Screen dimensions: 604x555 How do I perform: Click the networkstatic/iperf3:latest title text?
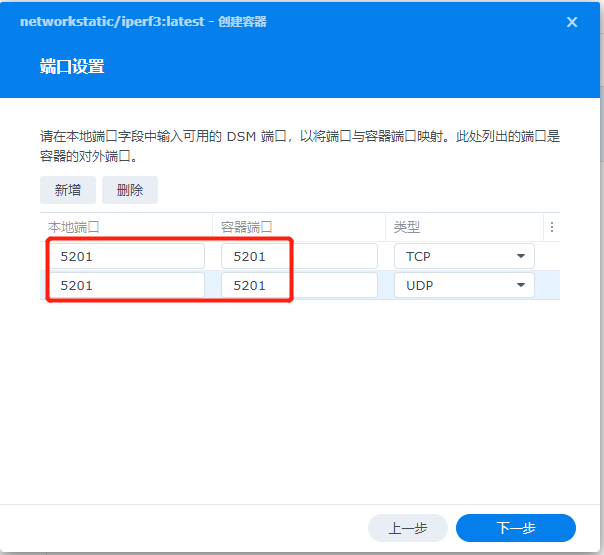[112, 22]
